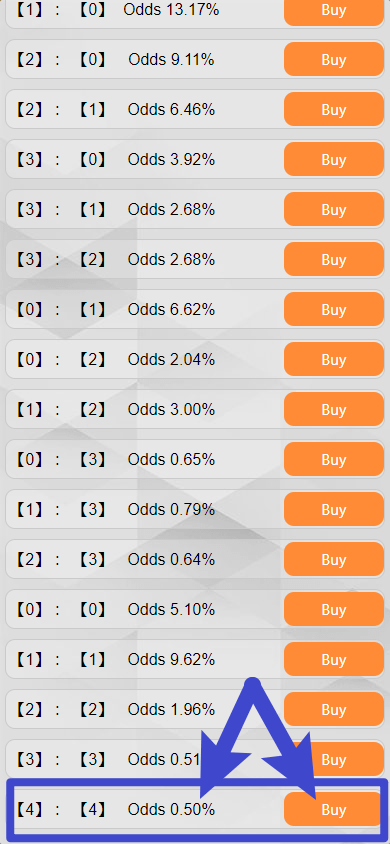Buy the 2:3 score at 0.64% odds

[x=334, y=560]
